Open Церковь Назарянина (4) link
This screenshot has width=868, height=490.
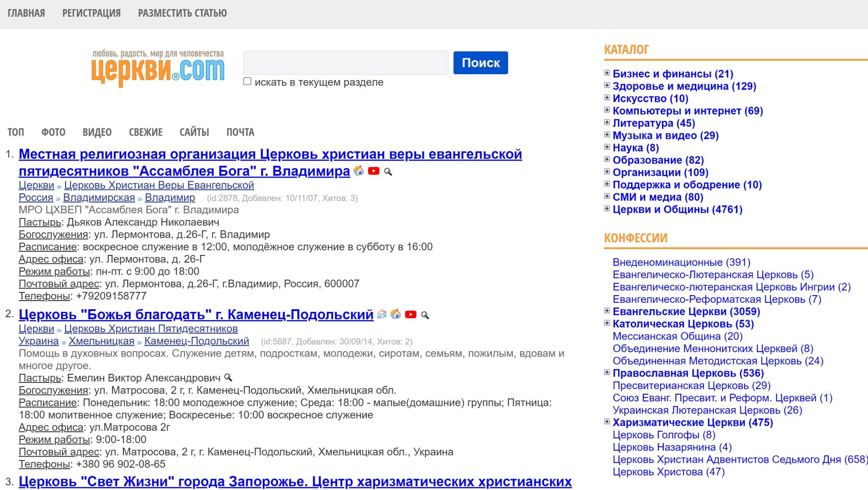(x=672, y=447)
